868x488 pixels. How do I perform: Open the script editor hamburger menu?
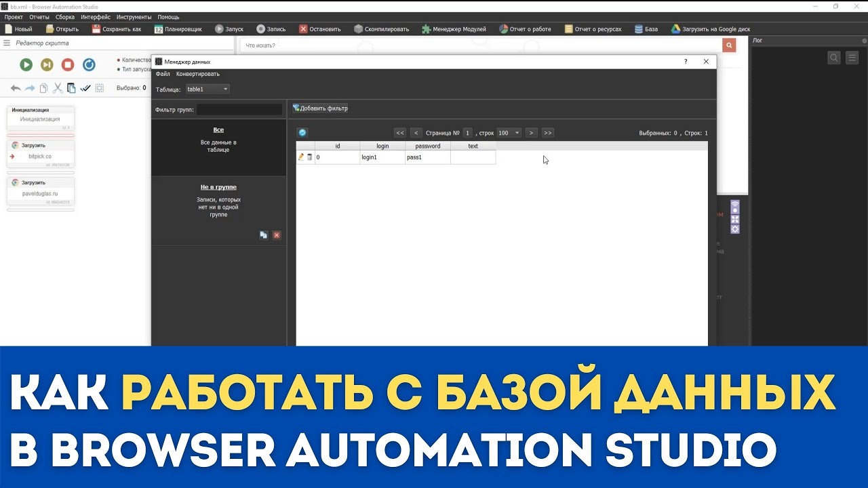tap(7, 43)
